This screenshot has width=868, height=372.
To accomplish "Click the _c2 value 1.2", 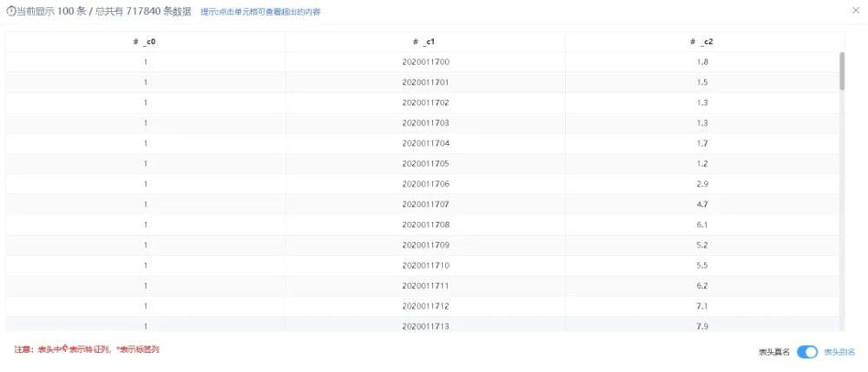I will click(x=702, y=164).
